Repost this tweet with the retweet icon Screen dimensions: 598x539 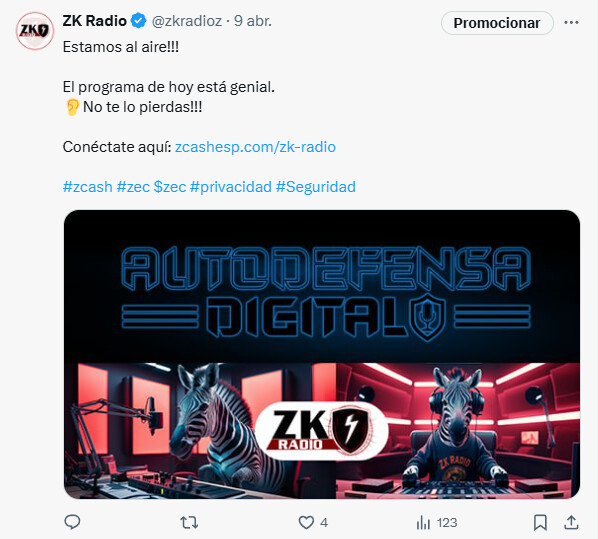click(189, 522)
